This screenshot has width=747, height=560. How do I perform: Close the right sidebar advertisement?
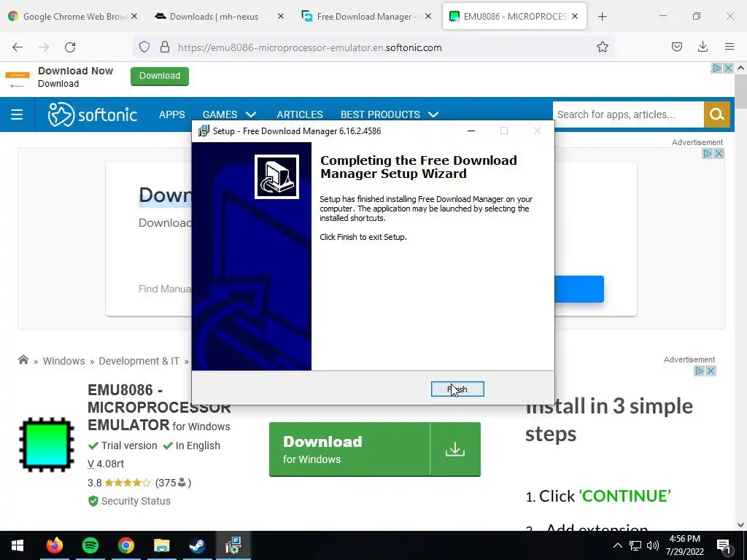pos(711,370)
